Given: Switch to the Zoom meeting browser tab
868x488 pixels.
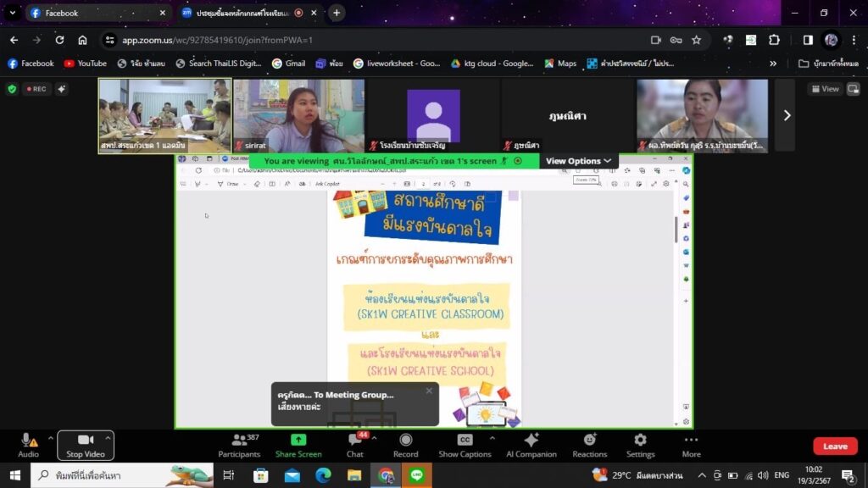Looking at the screenshot, I should [x=248, y=13].
